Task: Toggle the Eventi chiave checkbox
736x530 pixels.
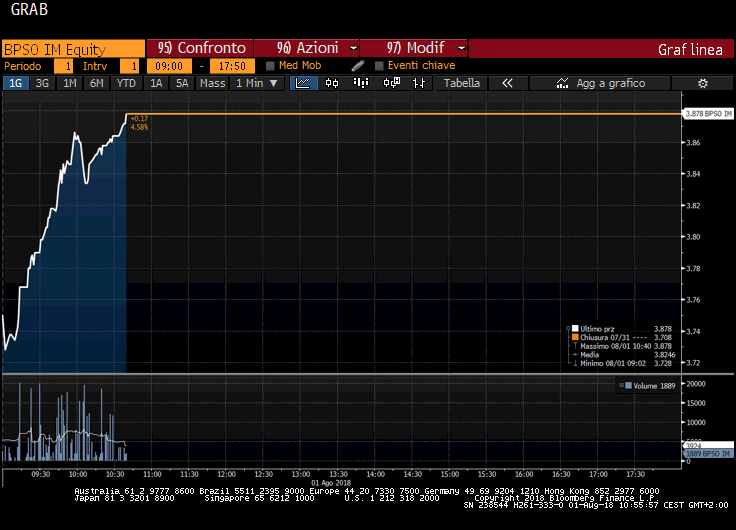Action: pyautogui.click(x=379, y=66)
